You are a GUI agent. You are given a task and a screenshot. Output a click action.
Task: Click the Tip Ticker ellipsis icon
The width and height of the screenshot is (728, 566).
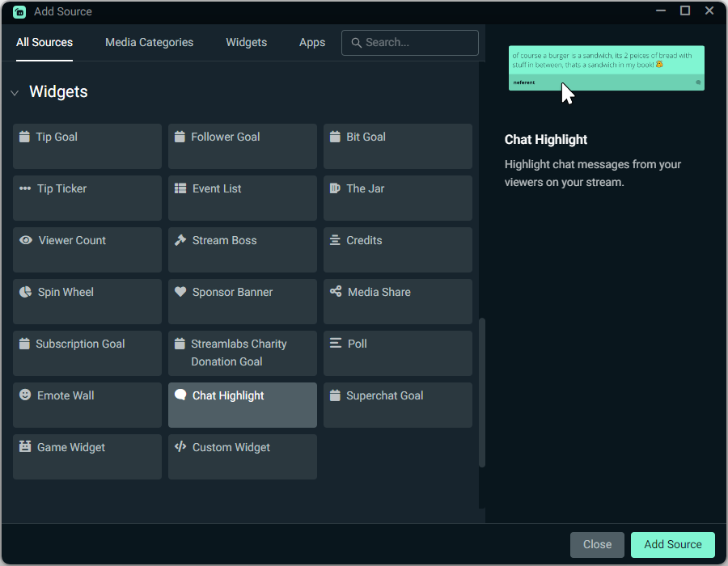24,188
